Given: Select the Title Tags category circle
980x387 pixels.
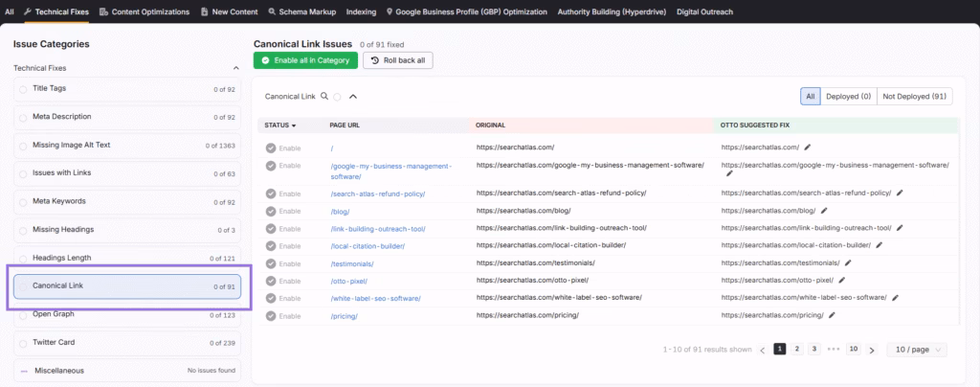Looking at the screenshot, I should click(24, 89).
